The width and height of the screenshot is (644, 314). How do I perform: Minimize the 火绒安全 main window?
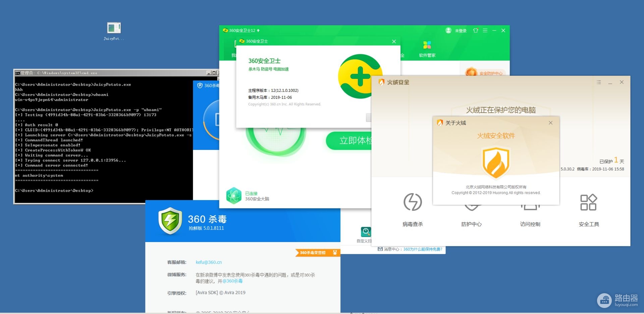(610, 82)
